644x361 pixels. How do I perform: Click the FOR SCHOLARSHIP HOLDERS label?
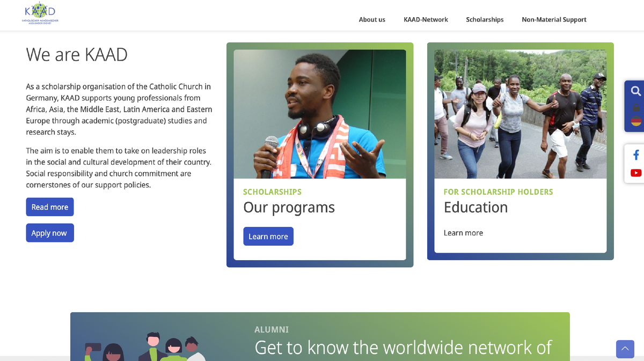click(x=498, y=192)
